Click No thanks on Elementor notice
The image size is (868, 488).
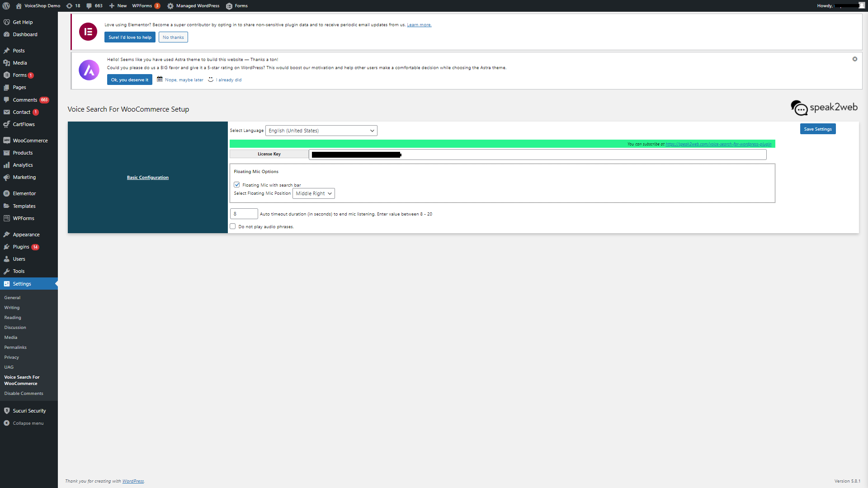173,38
